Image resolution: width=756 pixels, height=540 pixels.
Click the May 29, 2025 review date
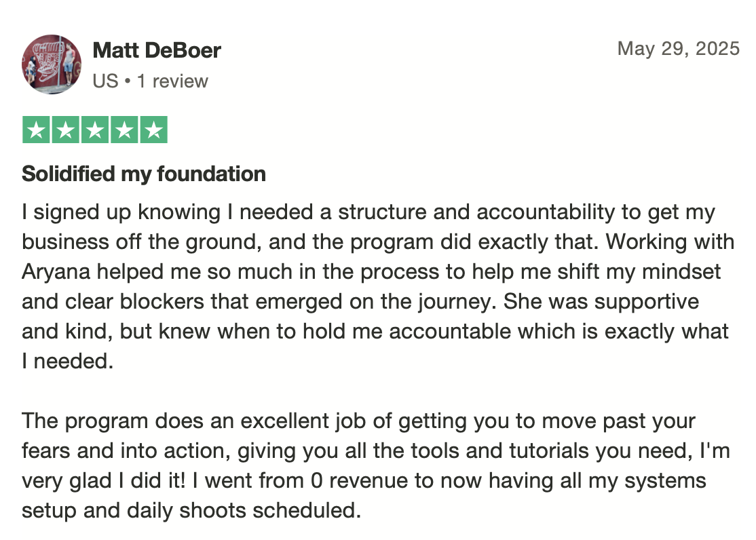pos(679,49)
